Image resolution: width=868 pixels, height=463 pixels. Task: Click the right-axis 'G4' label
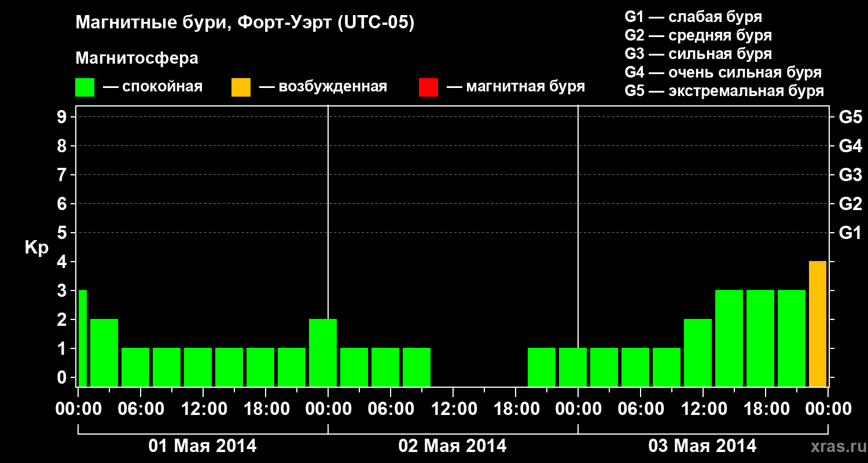coord(850,146)
